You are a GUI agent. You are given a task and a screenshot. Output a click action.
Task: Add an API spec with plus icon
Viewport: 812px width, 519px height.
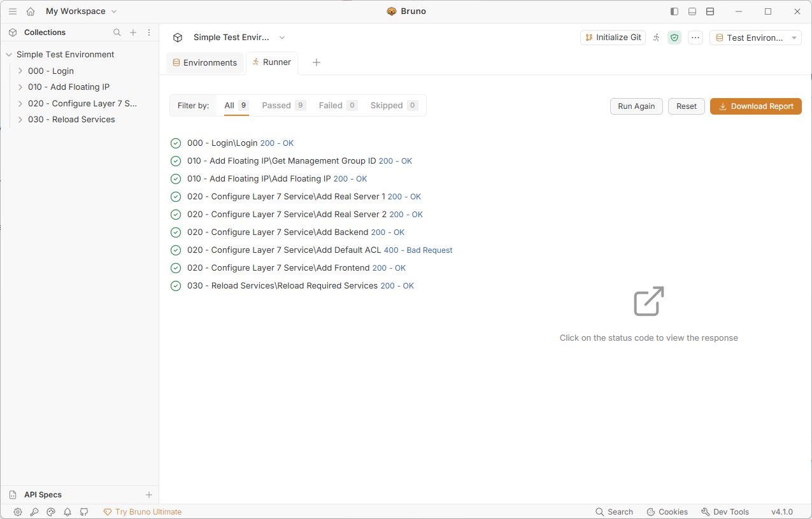tap(149, 495)
